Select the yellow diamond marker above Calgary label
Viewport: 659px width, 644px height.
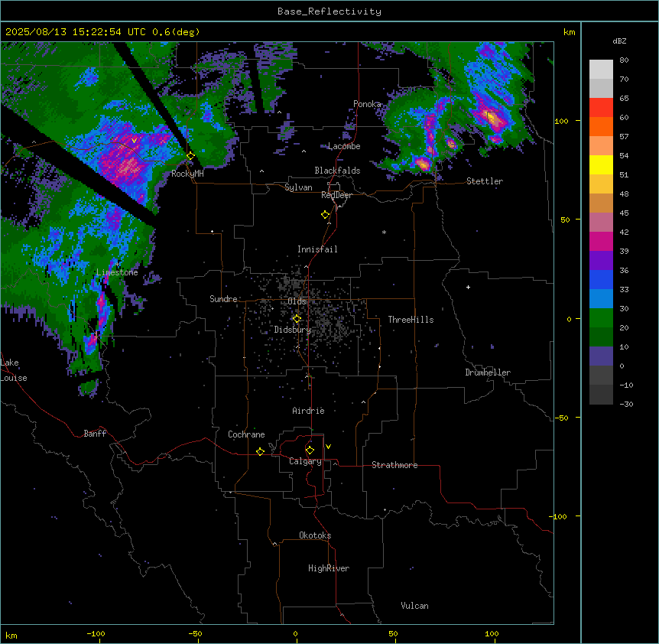coord(310,450)
